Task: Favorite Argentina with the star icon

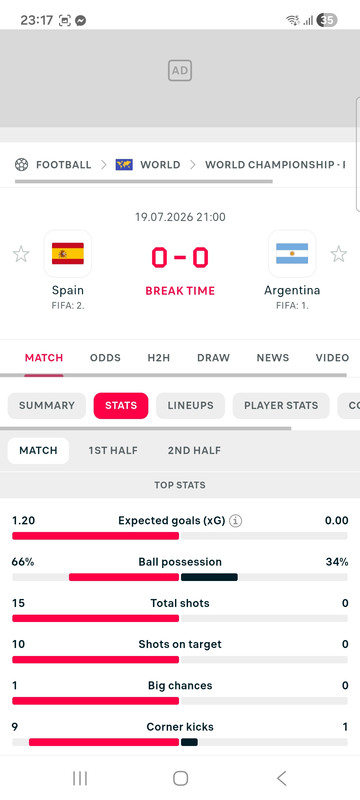Action: pos(339,254)
